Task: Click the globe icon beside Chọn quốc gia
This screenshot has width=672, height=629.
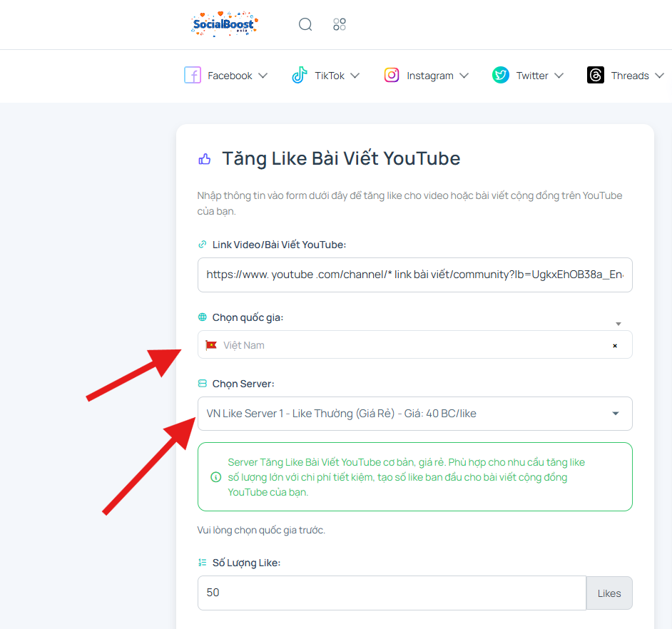Action: (203, 317)
